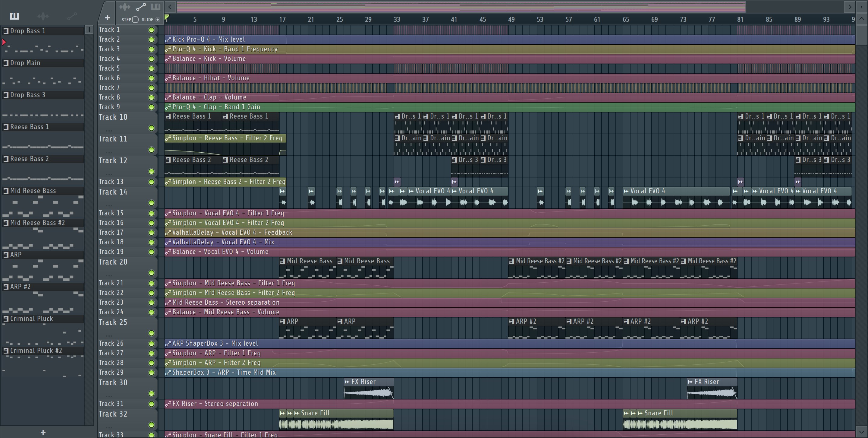
Task: Click the Drop Bass 3 pattern icon
Action: click(6, 95)
